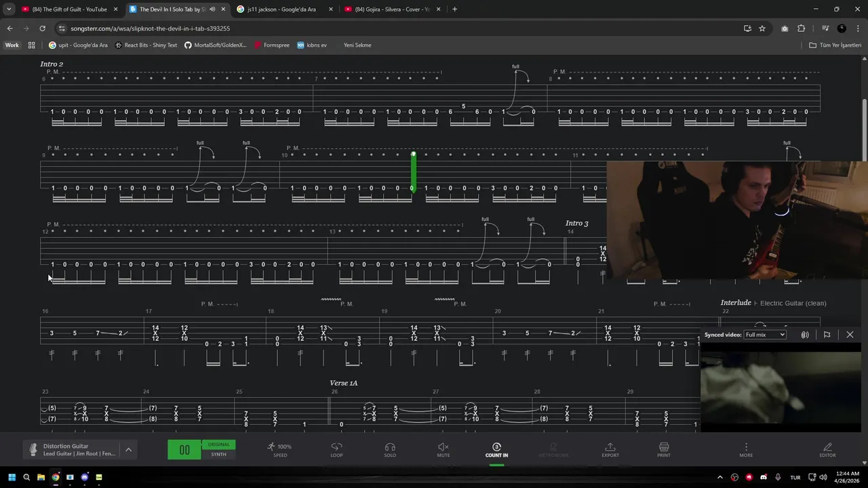
Task: Bookmark this page with the star
Action: [x=762, y=28]
